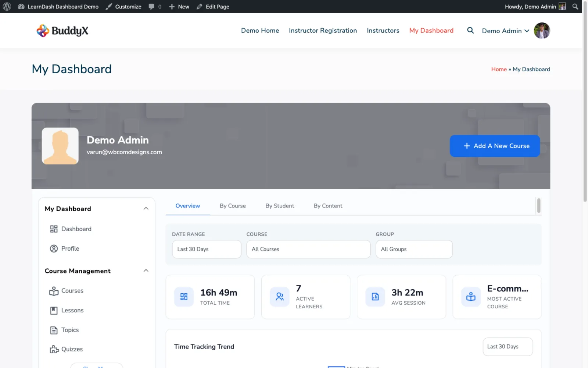Open Time Tracking Trend Last 30 Days dropdown
This screenshot has width=588, height=368.
508,347
